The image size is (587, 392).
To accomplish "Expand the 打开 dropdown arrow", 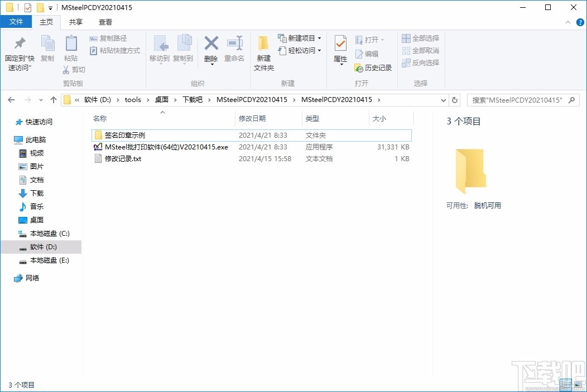I will (x=381, y=40).
